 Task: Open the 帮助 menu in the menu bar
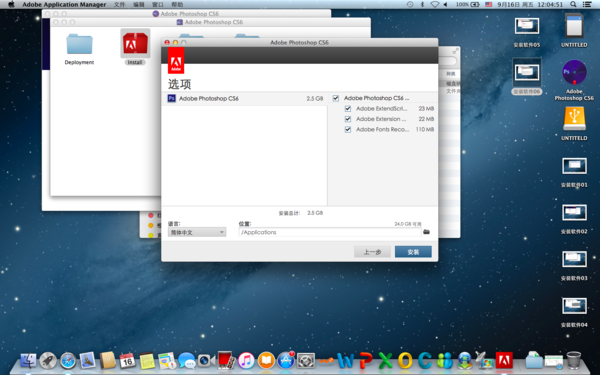point(177,5)
